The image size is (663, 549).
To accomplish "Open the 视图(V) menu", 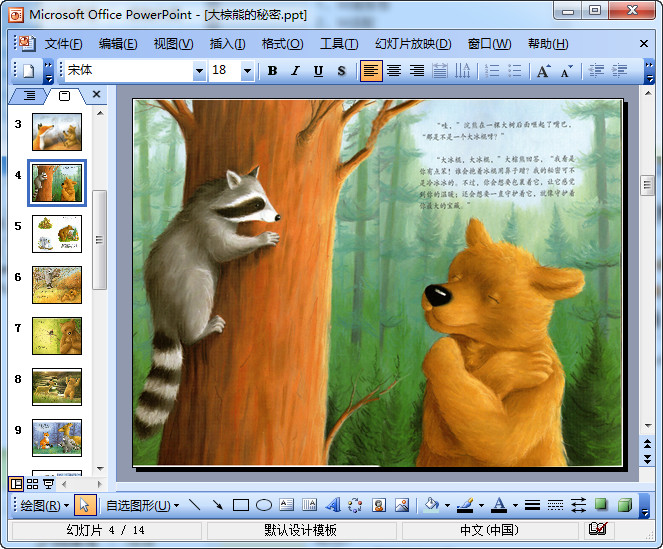I will (173, 44).
